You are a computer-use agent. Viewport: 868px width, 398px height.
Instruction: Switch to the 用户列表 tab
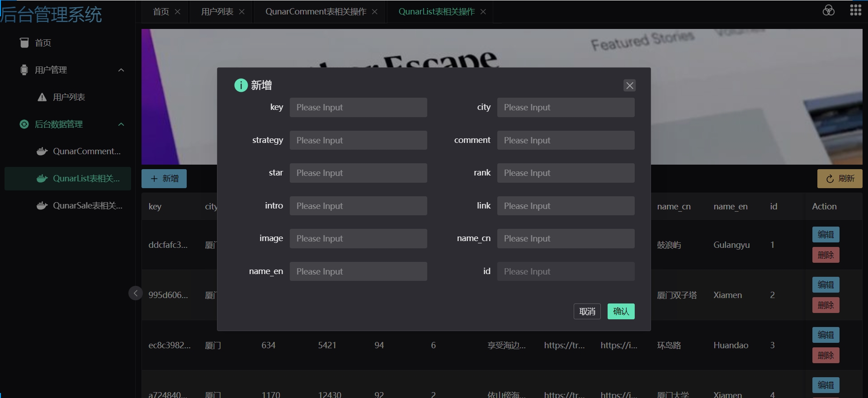217,12
